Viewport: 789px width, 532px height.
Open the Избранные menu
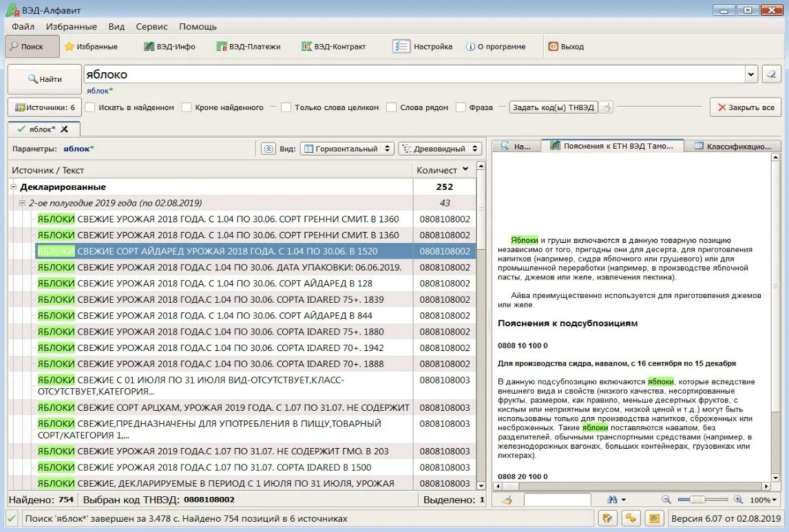point(72,27)
